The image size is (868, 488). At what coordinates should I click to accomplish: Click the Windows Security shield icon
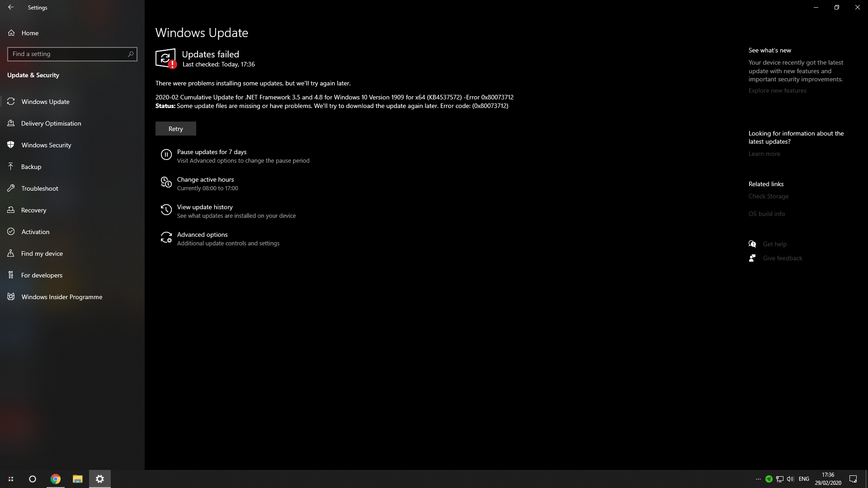coord(11,145)
